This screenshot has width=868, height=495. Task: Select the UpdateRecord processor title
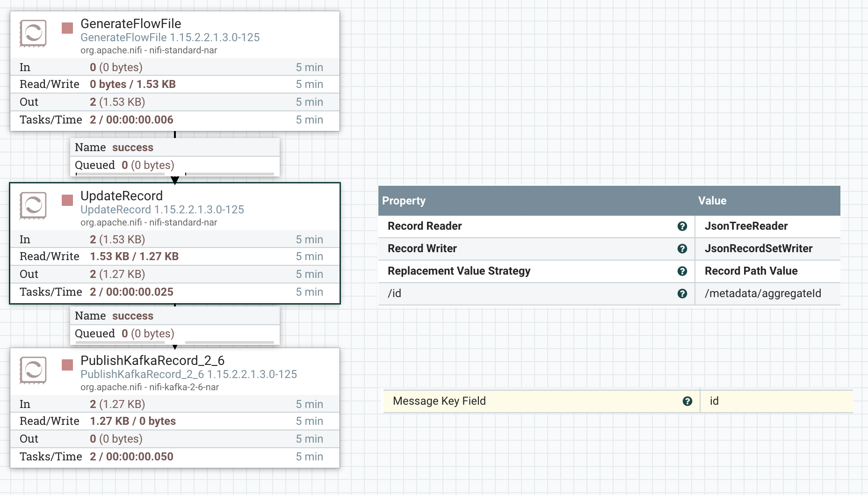[121, 196]
